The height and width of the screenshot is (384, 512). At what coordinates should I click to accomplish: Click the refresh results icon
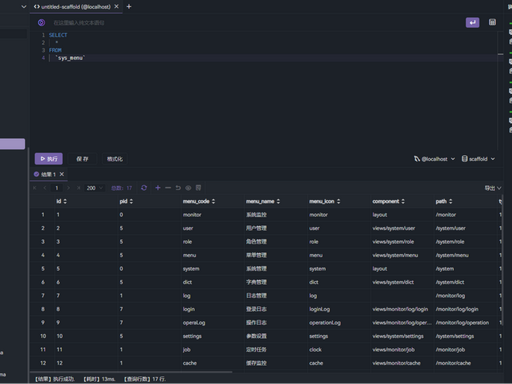(x=144, y=188)
